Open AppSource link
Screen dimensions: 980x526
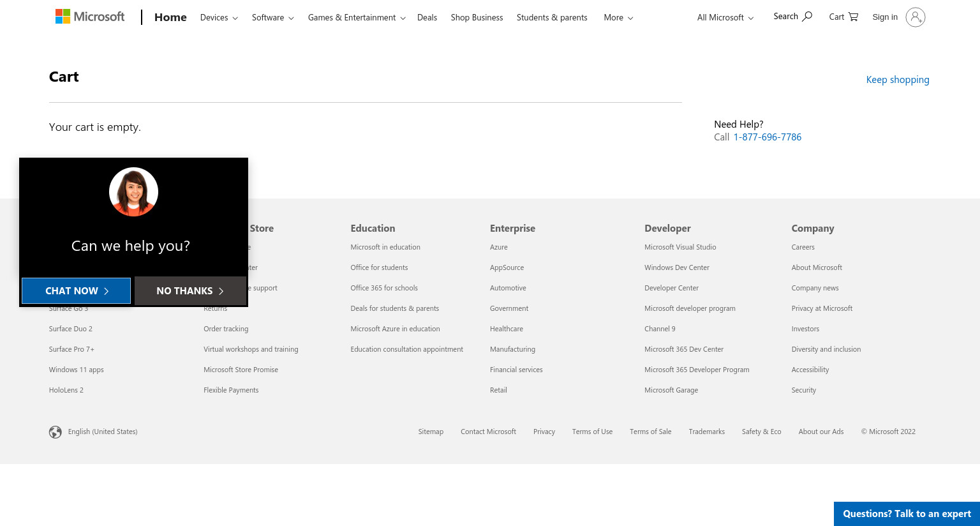coord(507,267)
